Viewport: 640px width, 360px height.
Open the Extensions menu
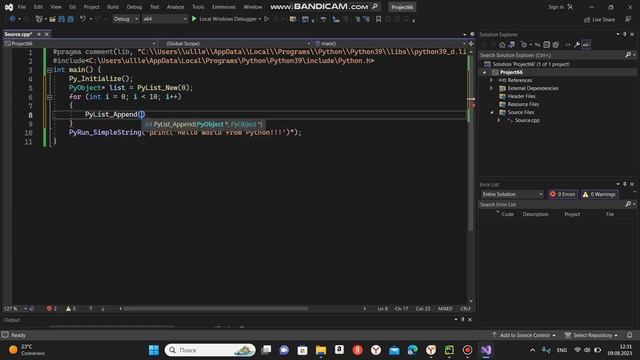pyautogui.click(x=224, y=7)
